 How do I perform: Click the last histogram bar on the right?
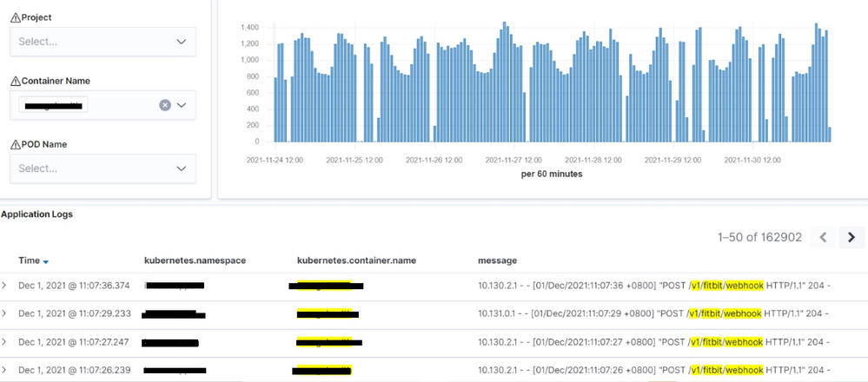click(x=830, y=135)
